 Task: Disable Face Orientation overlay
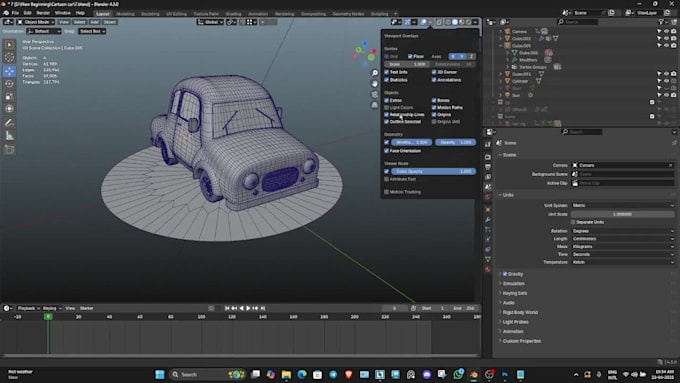pos(386,151)
